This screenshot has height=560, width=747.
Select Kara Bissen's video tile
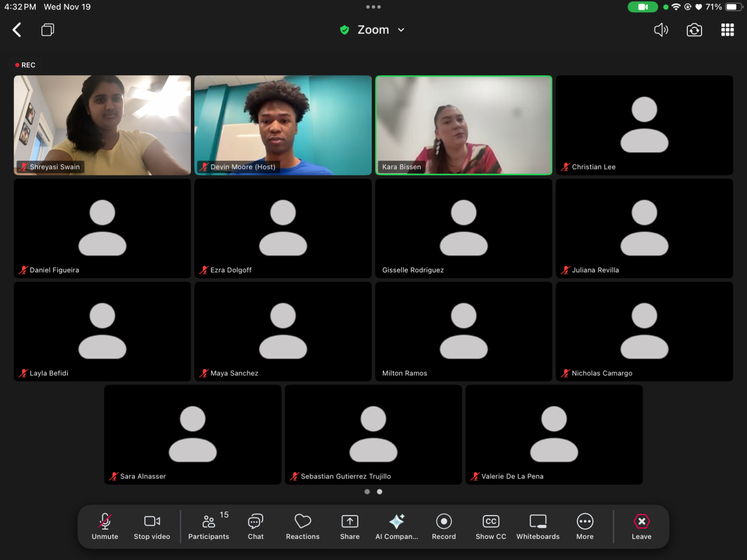pos(463,125)
